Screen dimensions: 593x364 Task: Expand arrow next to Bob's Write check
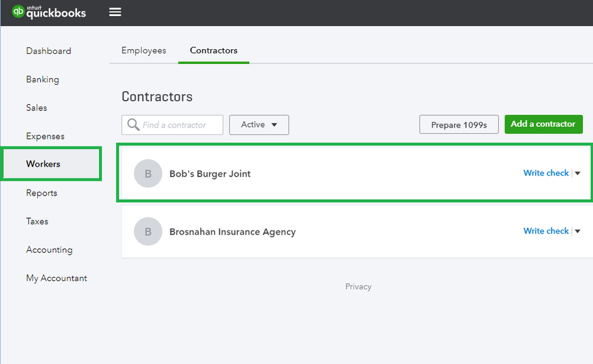(x=578, y=174)
